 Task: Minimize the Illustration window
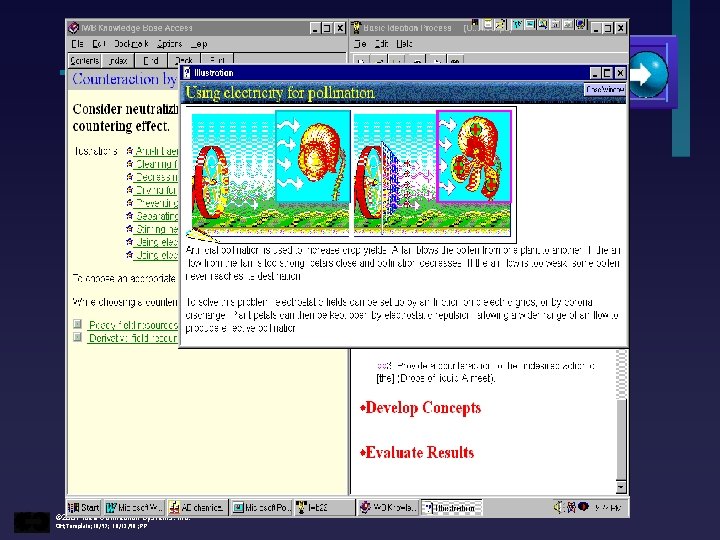(595, 73)
